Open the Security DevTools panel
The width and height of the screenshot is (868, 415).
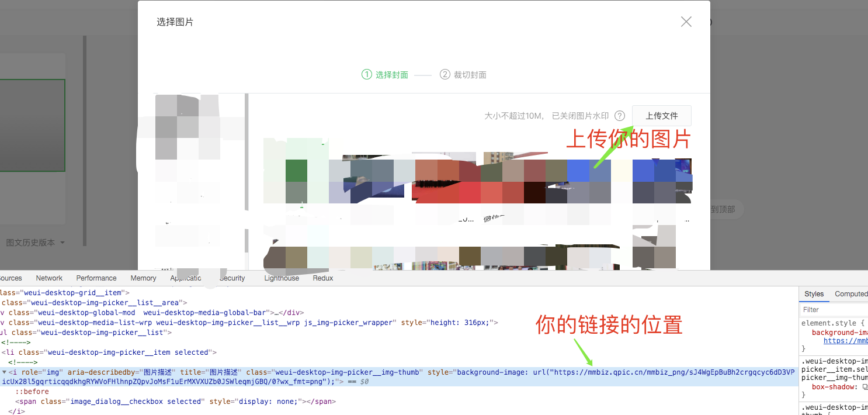(232, 278)
